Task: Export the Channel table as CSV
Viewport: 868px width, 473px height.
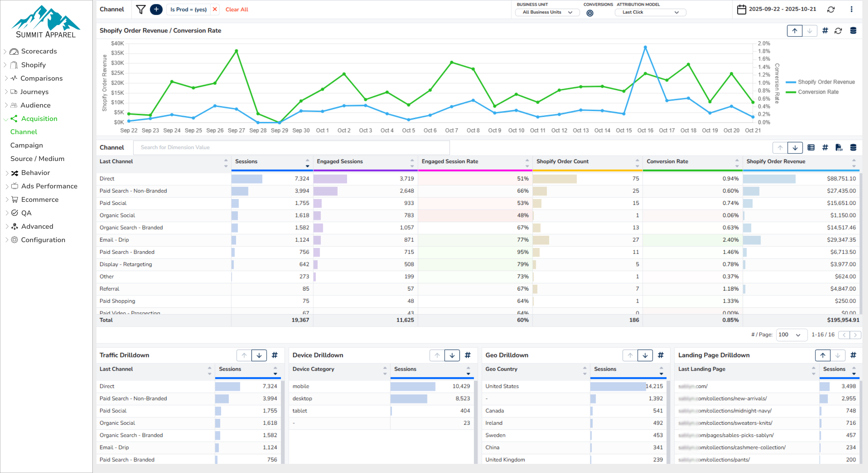Action: click(x=839, y=148)
